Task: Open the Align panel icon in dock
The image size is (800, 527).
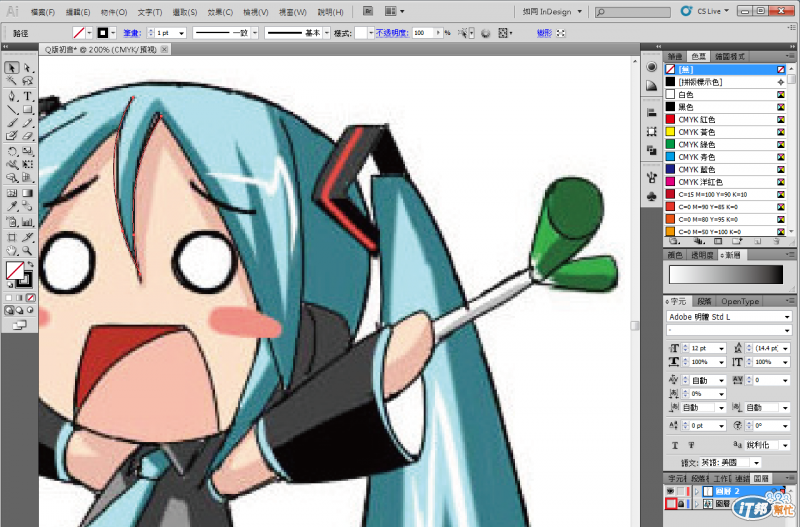Action: [652, 113]
